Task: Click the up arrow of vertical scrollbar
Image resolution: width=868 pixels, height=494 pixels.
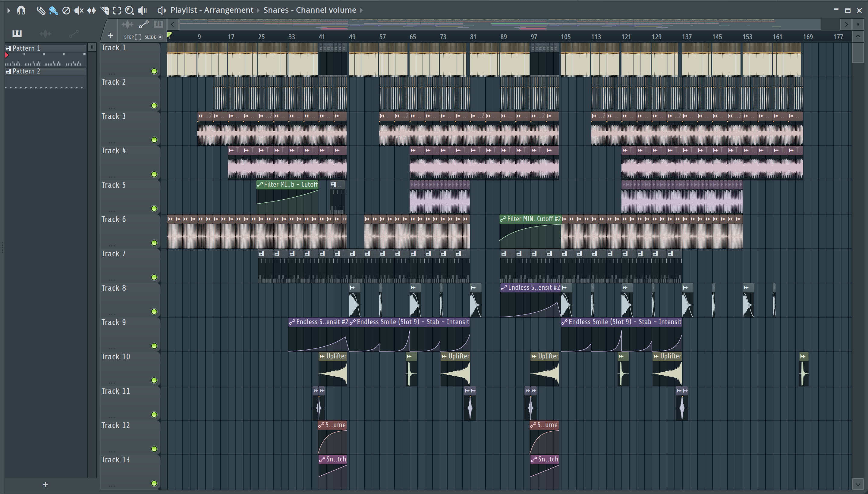Action: (858, 36)
